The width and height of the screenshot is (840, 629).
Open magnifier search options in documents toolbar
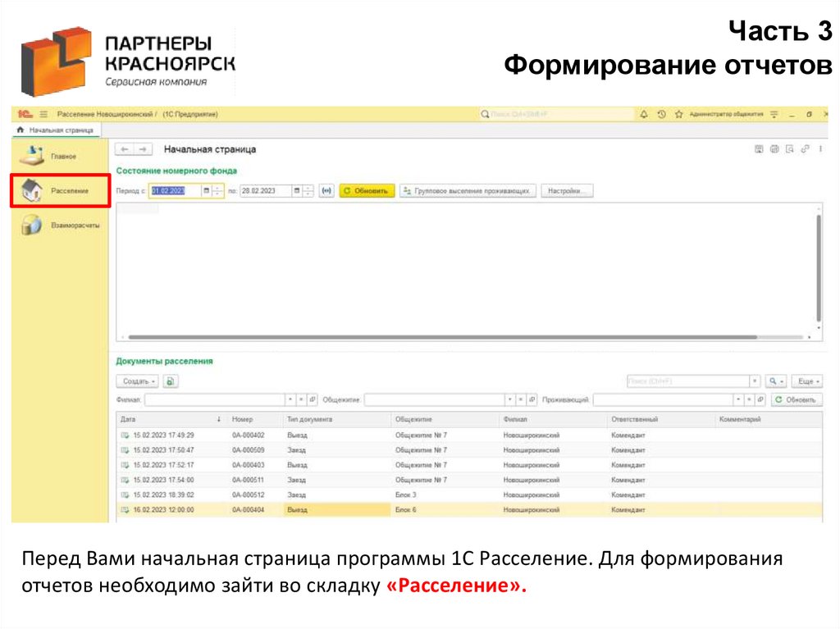pos(776,381)
